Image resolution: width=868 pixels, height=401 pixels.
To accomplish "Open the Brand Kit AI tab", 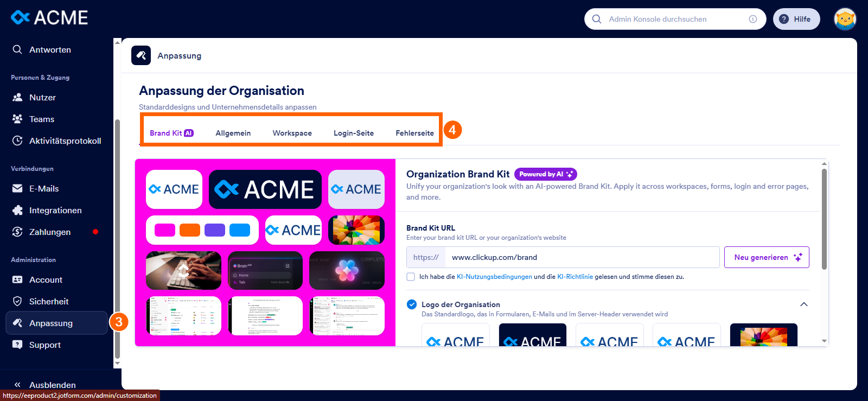I will 171,133.
